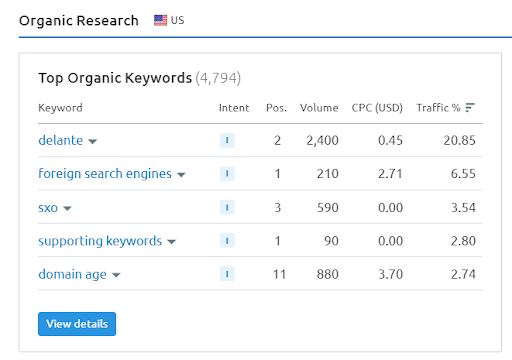This screenshot has width=512, height=360.
Task: Click the Keyword column header
Action: pos(60,108)
